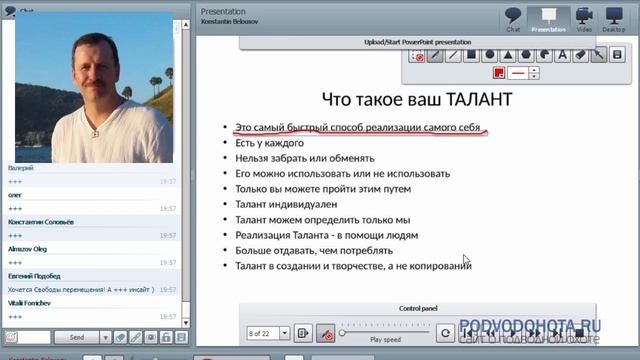Click slide bullet 'Больше отдавать, чем потреблять'
The width and height of the screenshot is (640, 360).
pyautogui.click(x=314, y=250)
